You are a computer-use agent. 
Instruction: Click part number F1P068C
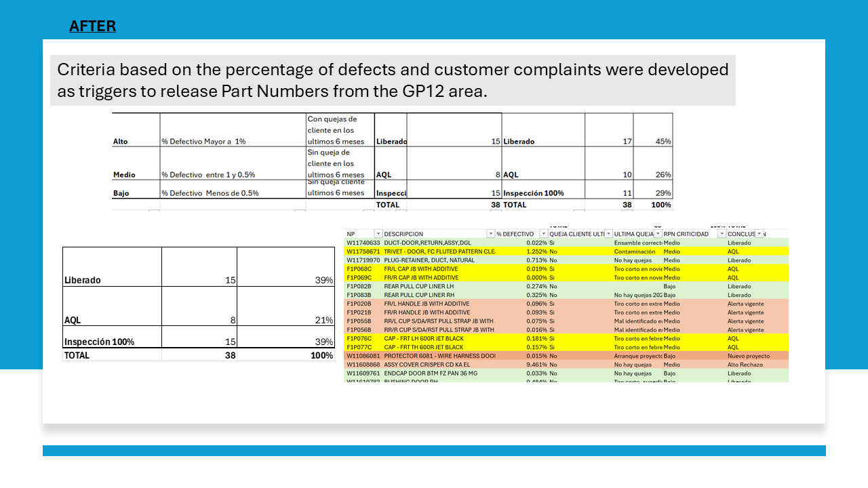359,269
